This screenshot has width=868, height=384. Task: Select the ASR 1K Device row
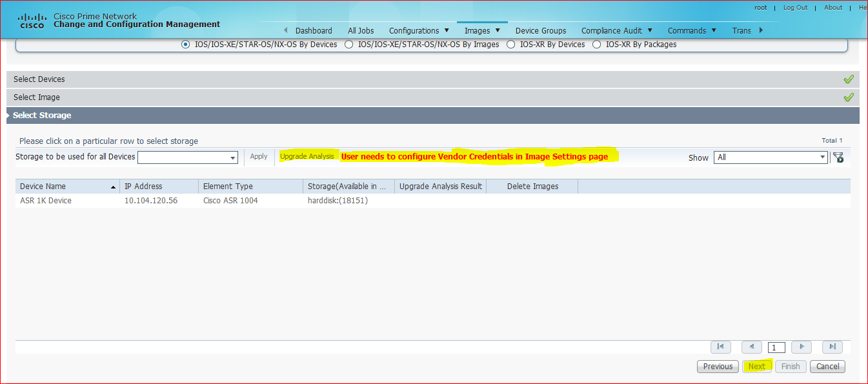click(432, 201)
